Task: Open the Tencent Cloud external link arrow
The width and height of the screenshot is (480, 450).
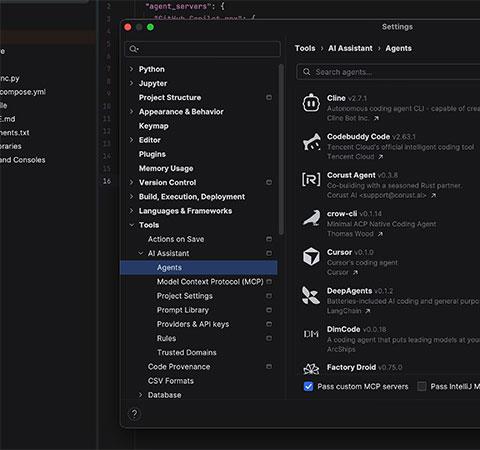Action: tap(381, 157)
